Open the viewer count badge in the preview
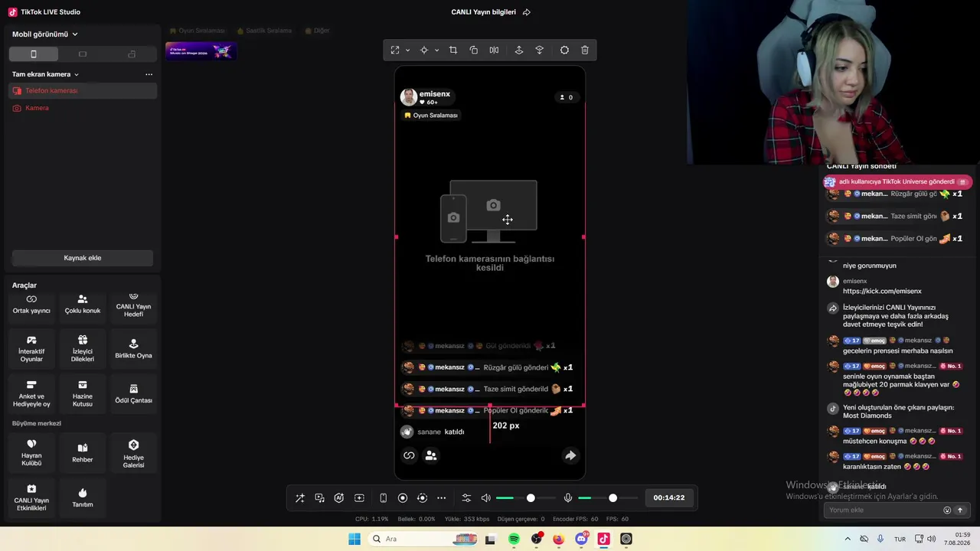 567,97
